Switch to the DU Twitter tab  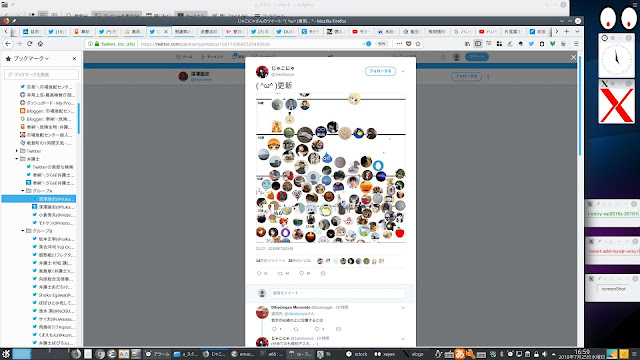tap(285, 31)
